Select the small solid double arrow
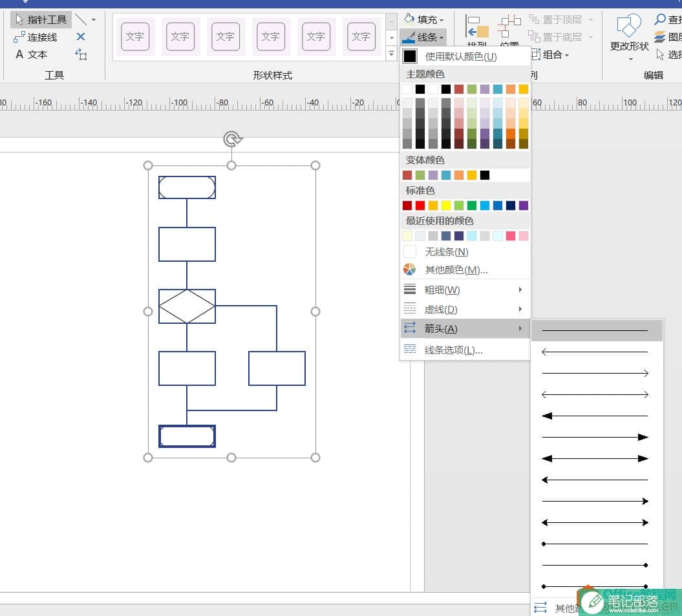Viewport: 682px width, 616px height. click(x=596, y=522)
